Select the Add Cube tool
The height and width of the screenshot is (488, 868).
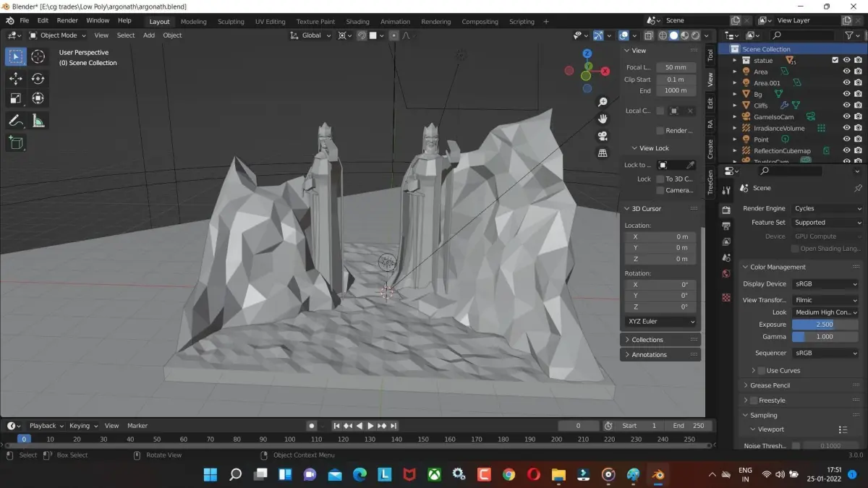15,143
